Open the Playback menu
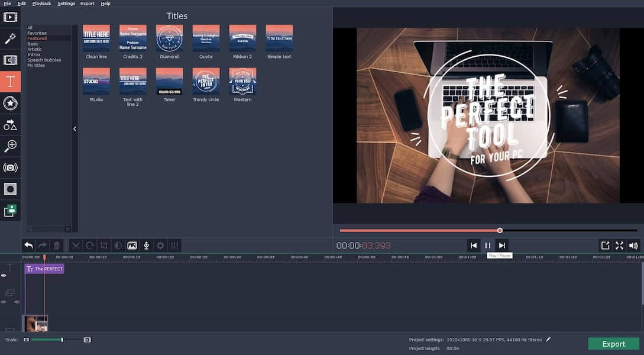The image size is (644, 355). click(x=41, y=3)
